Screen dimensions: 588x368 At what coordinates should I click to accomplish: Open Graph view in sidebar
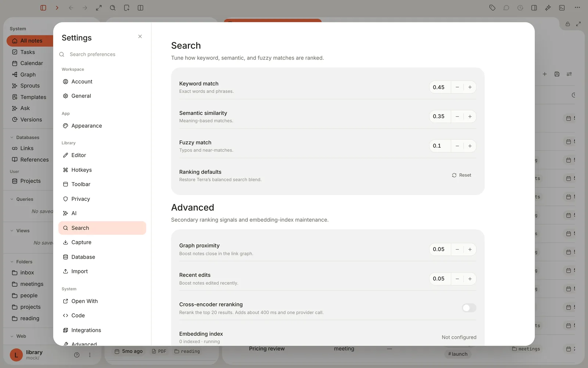pos(28,75)
